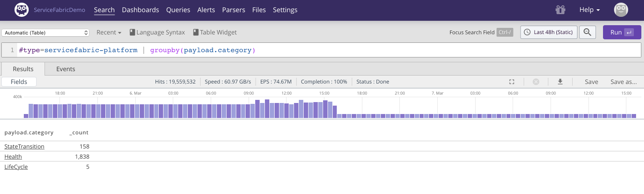The width and height of the screenshot is (644, 194).
Task: Open the Alerts page
Action: coord(206,10)
